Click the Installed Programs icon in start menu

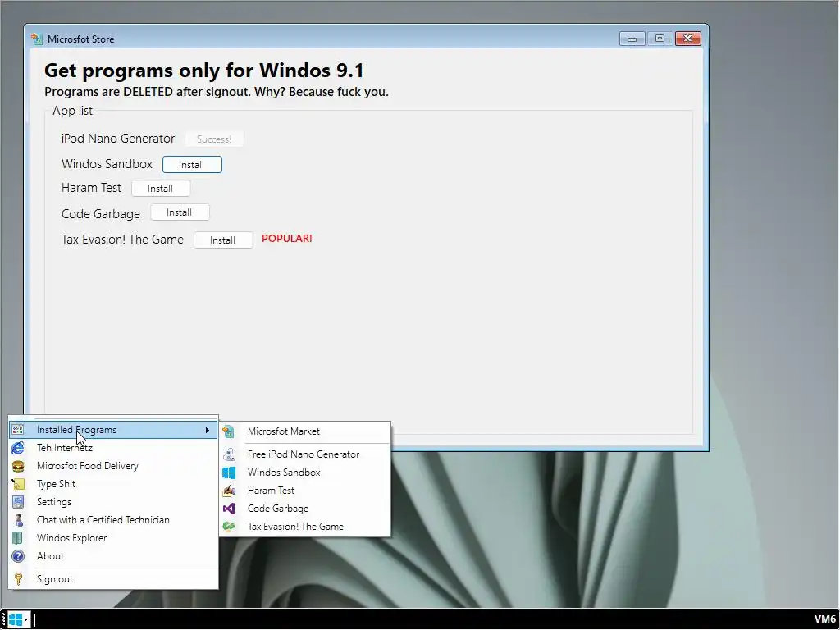coord(18,430)
